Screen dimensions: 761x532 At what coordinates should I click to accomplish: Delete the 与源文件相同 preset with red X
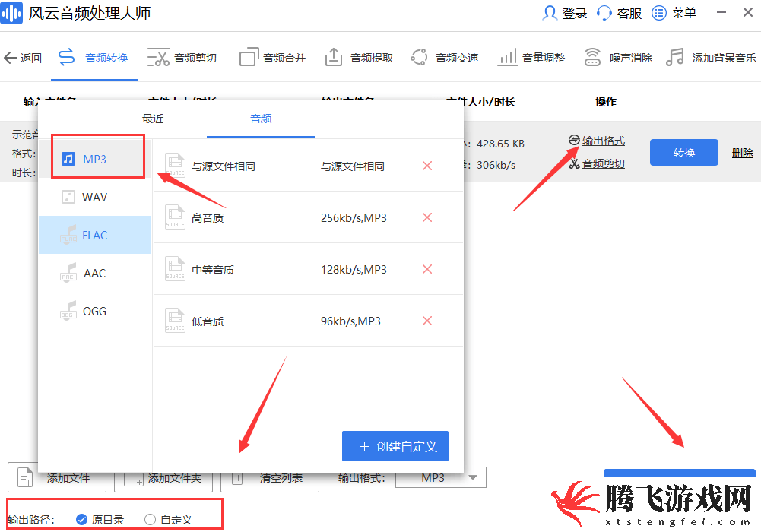427,166
